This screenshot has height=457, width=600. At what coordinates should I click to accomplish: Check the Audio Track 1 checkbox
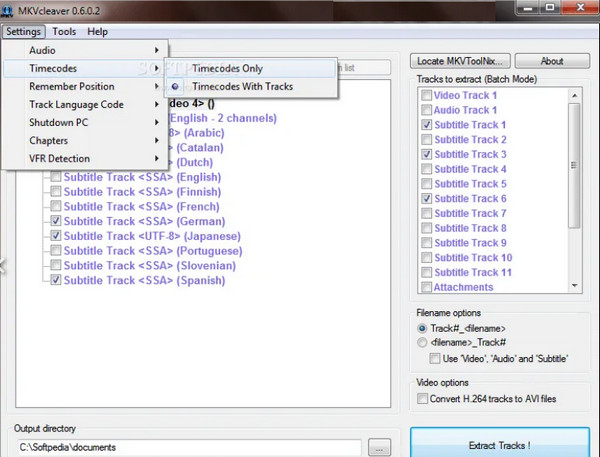426,110
